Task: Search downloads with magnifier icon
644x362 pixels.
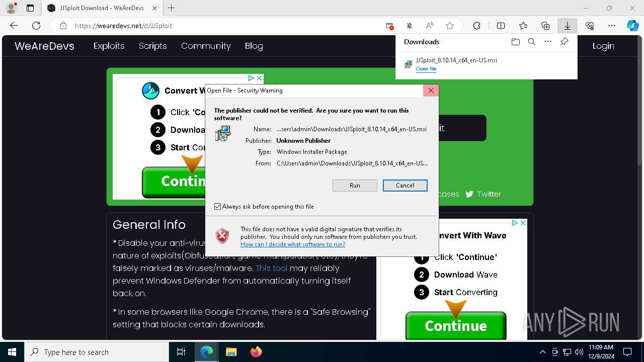Action: (x=532, y=42)
